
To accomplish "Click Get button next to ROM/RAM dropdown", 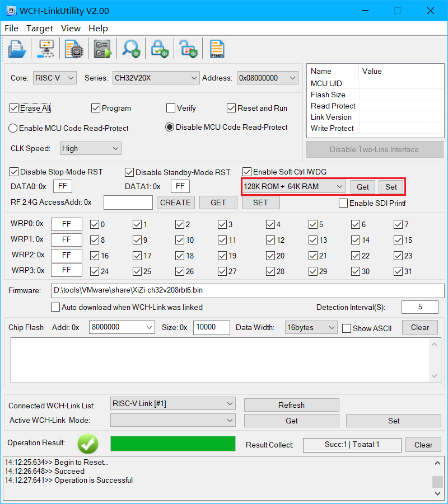I will (363, 187).
